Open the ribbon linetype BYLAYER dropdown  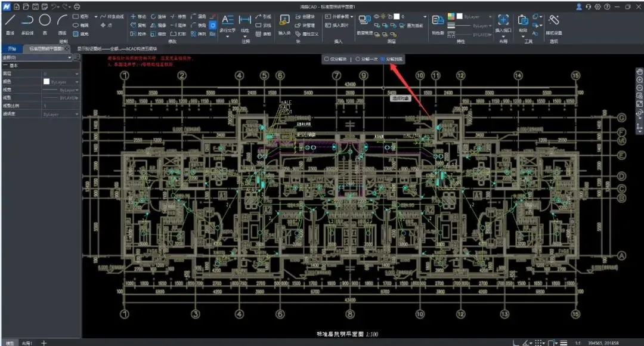click(490, 35)
